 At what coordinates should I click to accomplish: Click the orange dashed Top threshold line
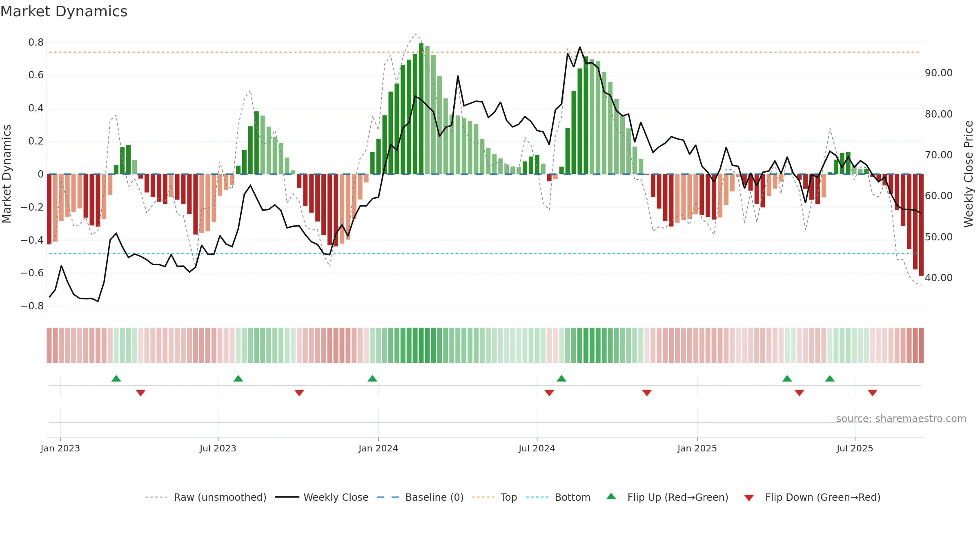coord(484,52)
